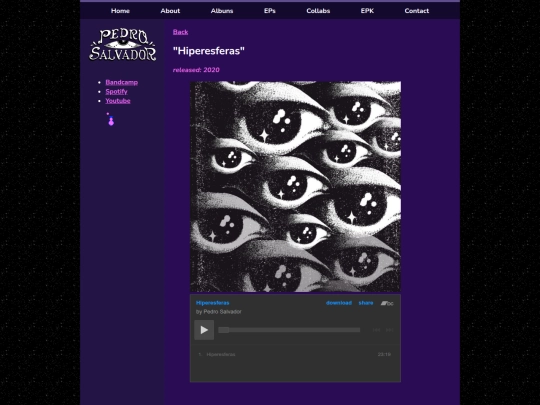The image size is (540, 405).
Task: Open Hiperesferas title link in player
Action: point(212,303)
